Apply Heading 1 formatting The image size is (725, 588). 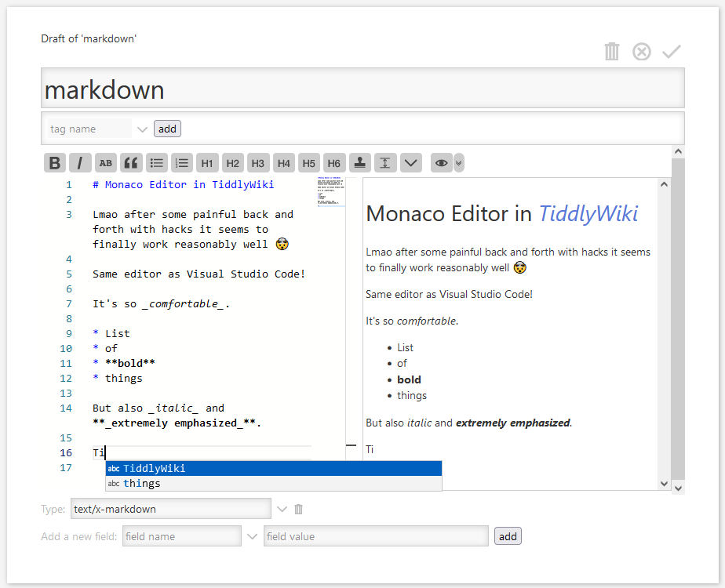click(207, 163)
